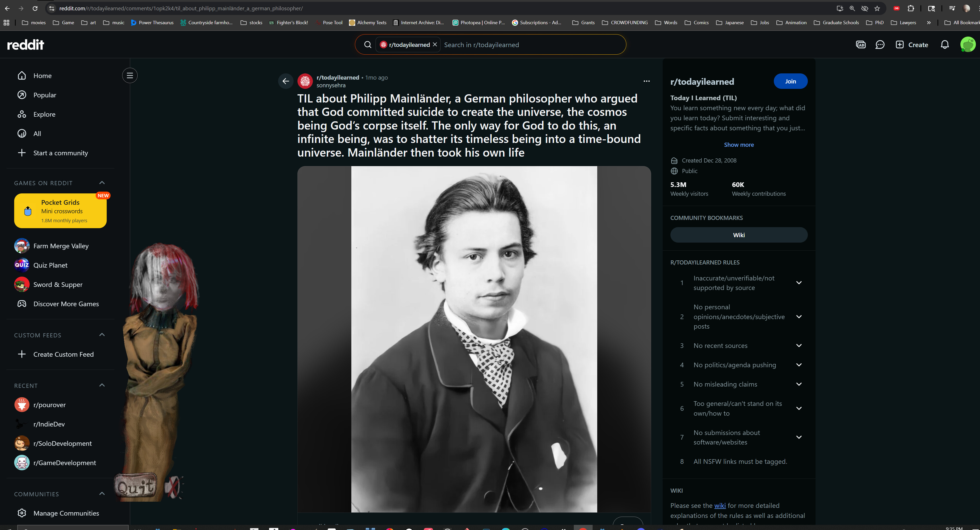Click the Reddit logo
980x530 pixels.
click(26, 45)
